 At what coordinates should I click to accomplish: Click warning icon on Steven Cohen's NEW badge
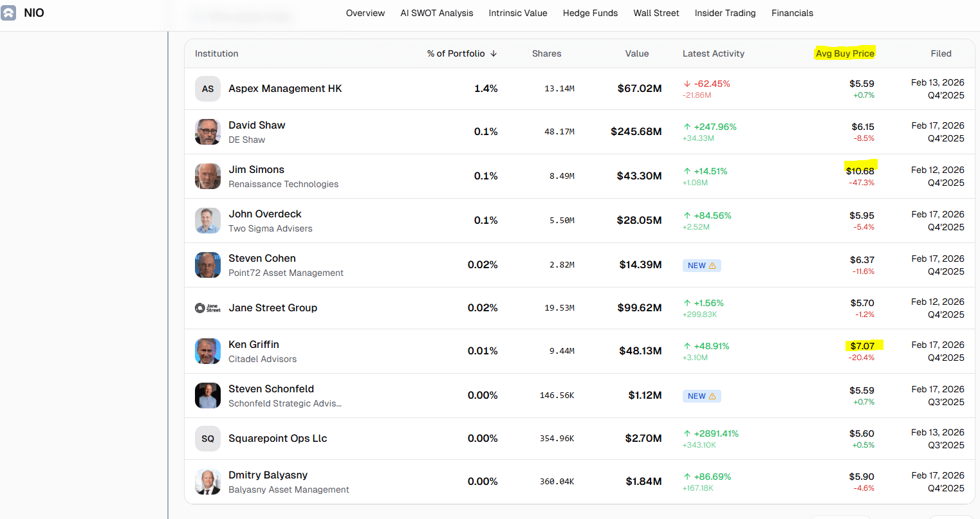712,266
